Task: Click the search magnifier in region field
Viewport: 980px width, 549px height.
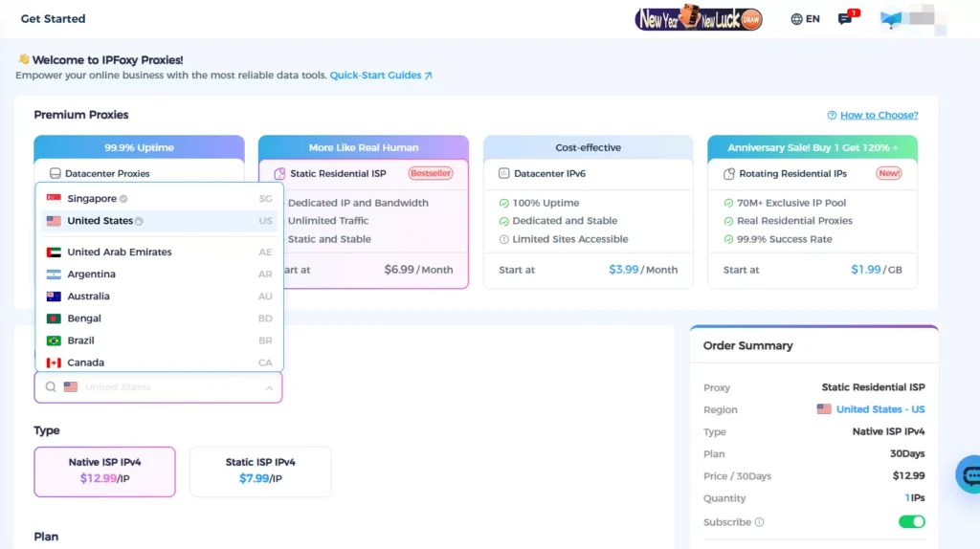Action: (x=51, y=387)
